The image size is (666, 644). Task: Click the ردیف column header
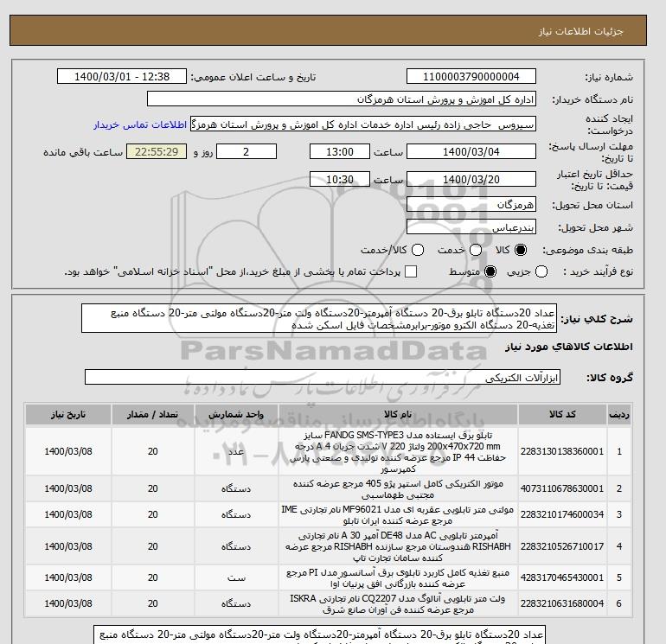(619, 414)
